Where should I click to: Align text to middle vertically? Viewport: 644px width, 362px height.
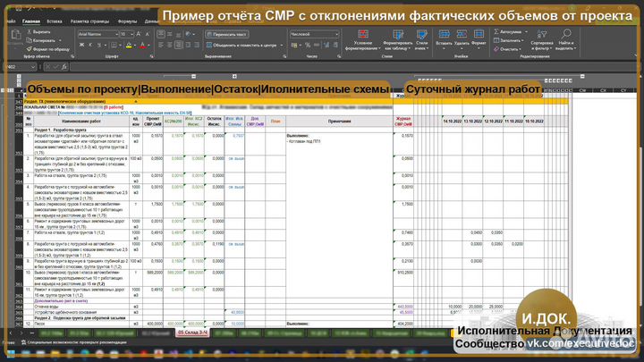point(170,35)
